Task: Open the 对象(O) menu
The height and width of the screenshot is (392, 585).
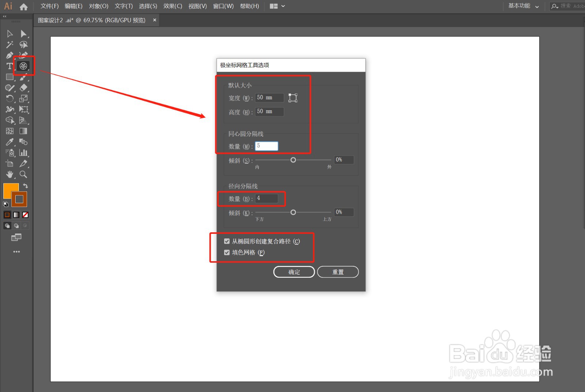Action: (99, 6)
